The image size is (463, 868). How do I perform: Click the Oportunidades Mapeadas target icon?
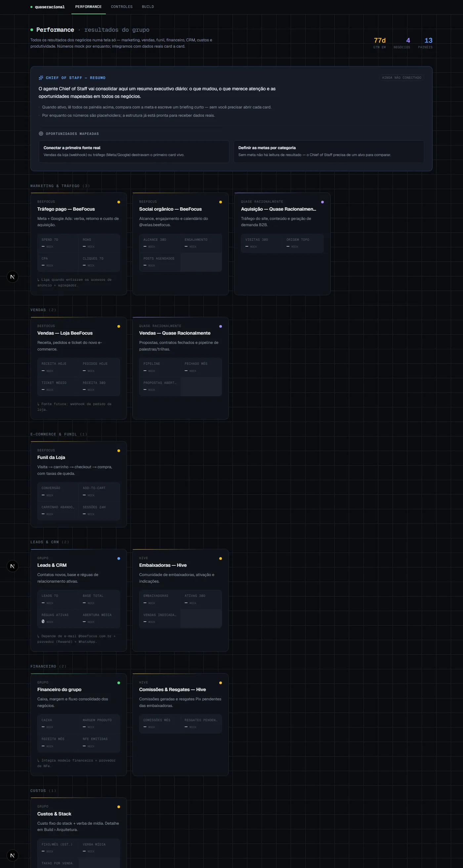click(41, 134)
